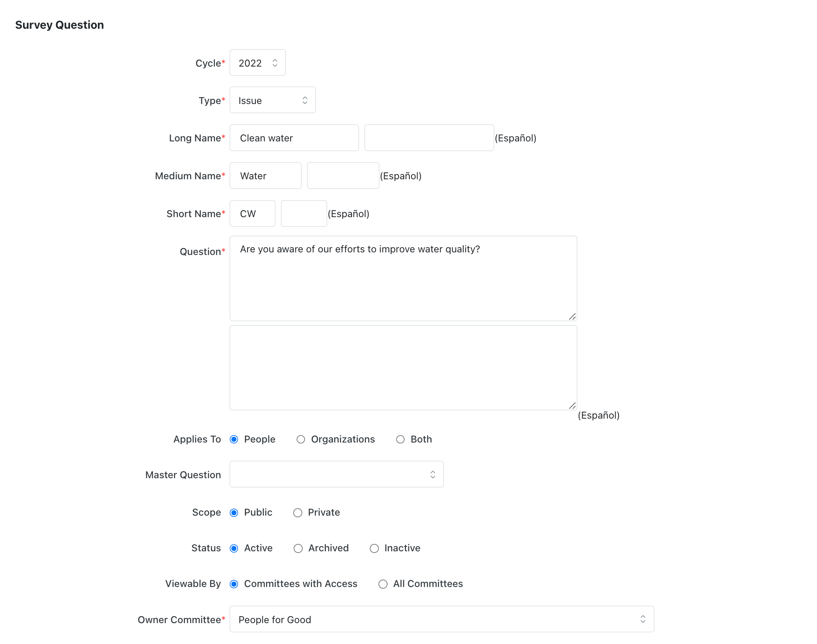Select Both under Applies To
This screenshot has width=817, height=644.
pos(400,439)
